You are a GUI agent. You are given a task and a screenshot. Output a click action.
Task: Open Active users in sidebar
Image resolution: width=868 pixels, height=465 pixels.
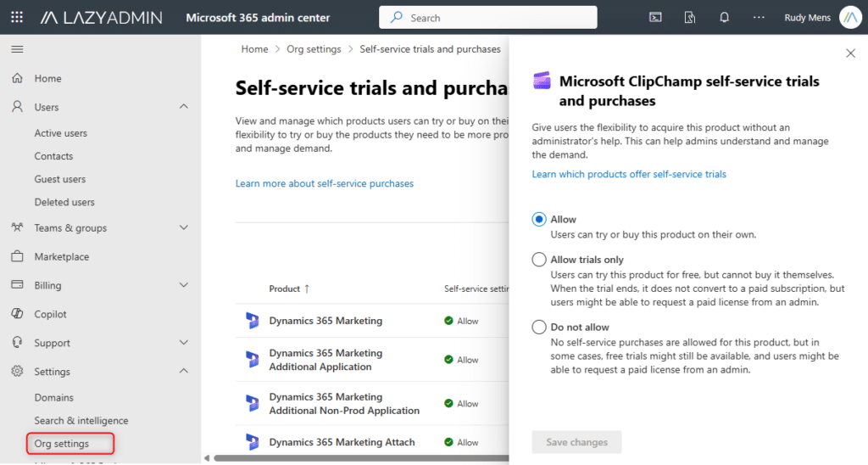(61, 133)
